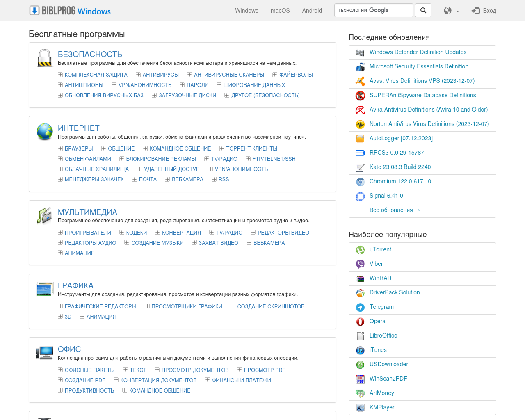Open the language globe dropdown
525x420 pixels.
451,11
